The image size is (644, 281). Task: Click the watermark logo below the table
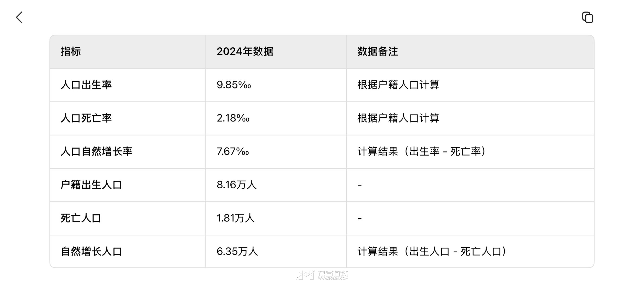[322, 275]
